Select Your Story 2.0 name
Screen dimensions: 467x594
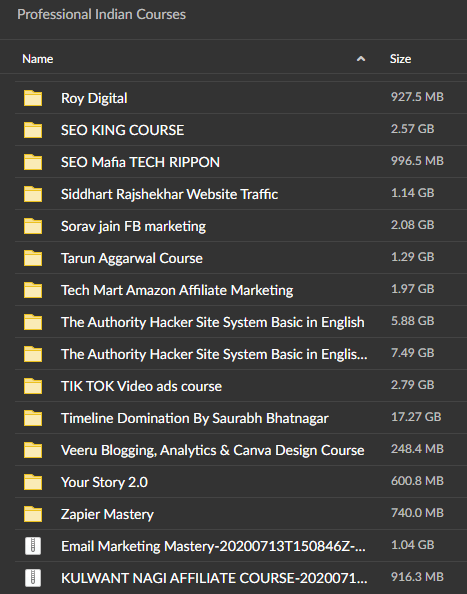[104, 482]
